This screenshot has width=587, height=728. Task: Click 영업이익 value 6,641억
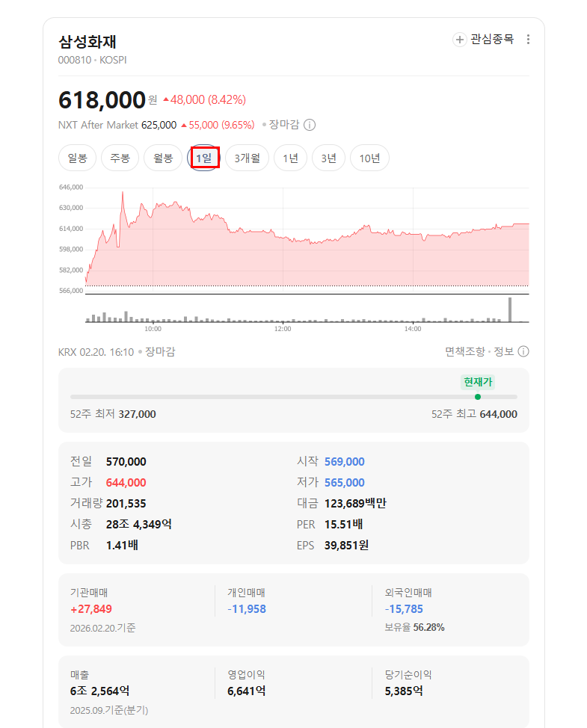(x=247, y=691)
